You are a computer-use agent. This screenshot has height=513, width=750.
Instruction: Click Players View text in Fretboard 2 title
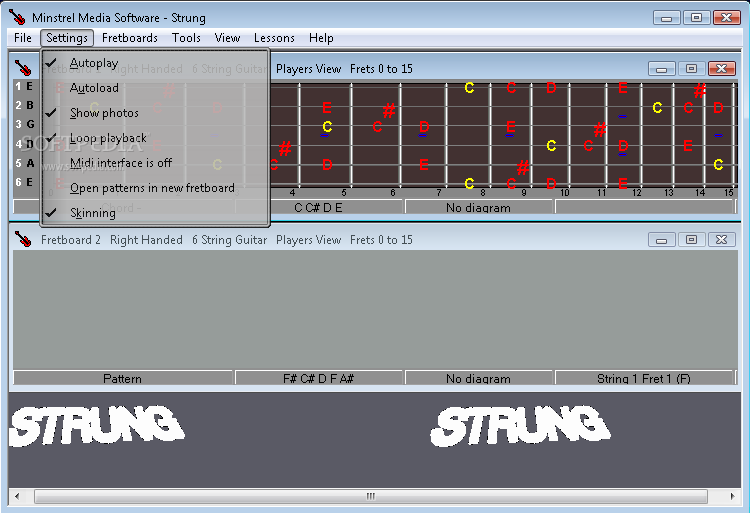coord(309,240)
